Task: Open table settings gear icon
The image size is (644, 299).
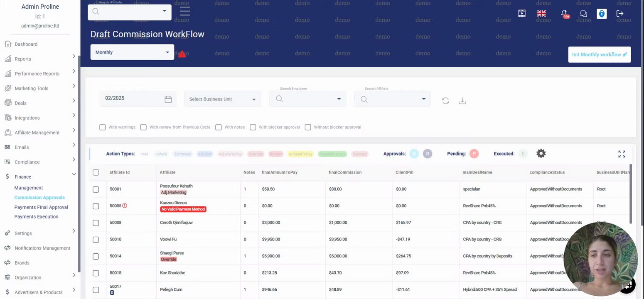Action: [541, 154]
